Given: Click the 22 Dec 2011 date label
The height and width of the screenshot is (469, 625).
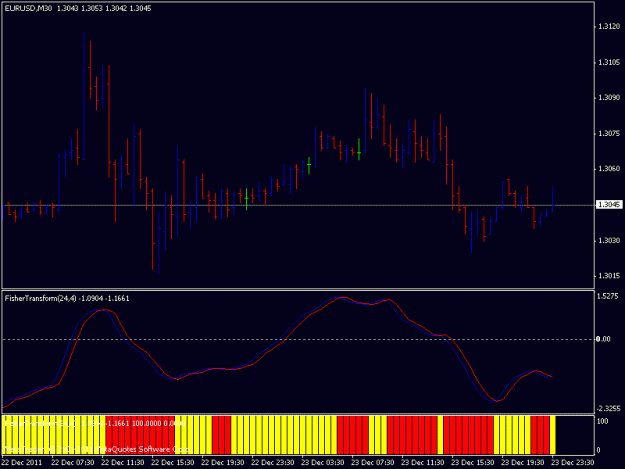Looking at the screenshot, I should click(x=22, y=462).
